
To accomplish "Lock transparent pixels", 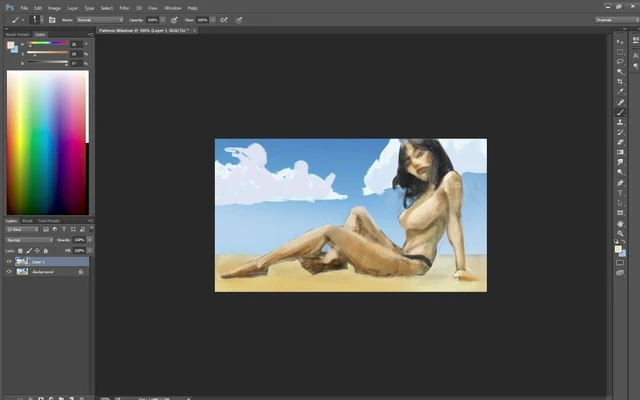I will click(20, 251).
